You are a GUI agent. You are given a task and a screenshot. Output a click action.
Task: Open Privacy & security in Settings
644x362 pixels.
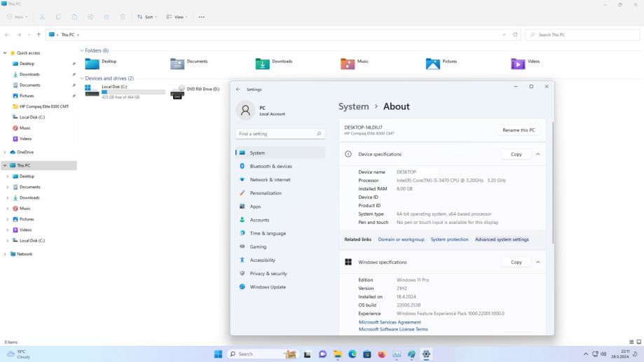click(280, 273)
